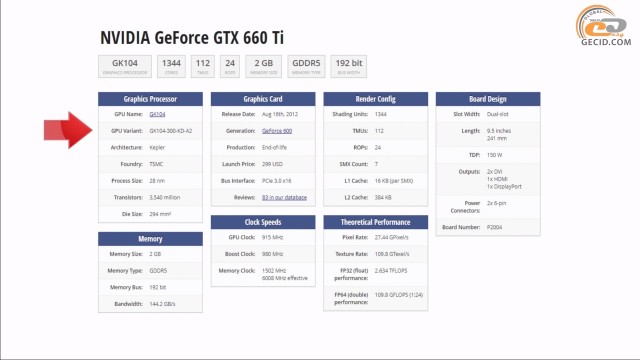Select the GPU Variant value GK104-300-KD-A2
Screen dimensions: 640x360
pos(171,131)
